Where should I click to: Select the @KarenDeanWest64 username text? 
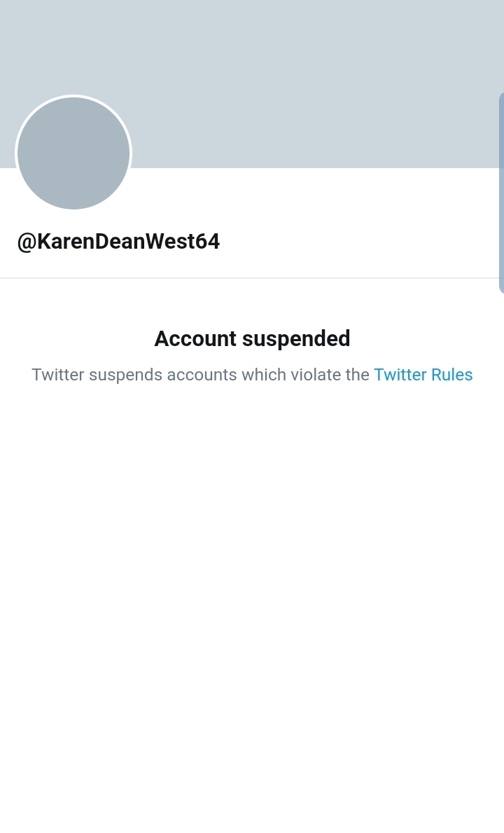[118, 241]
